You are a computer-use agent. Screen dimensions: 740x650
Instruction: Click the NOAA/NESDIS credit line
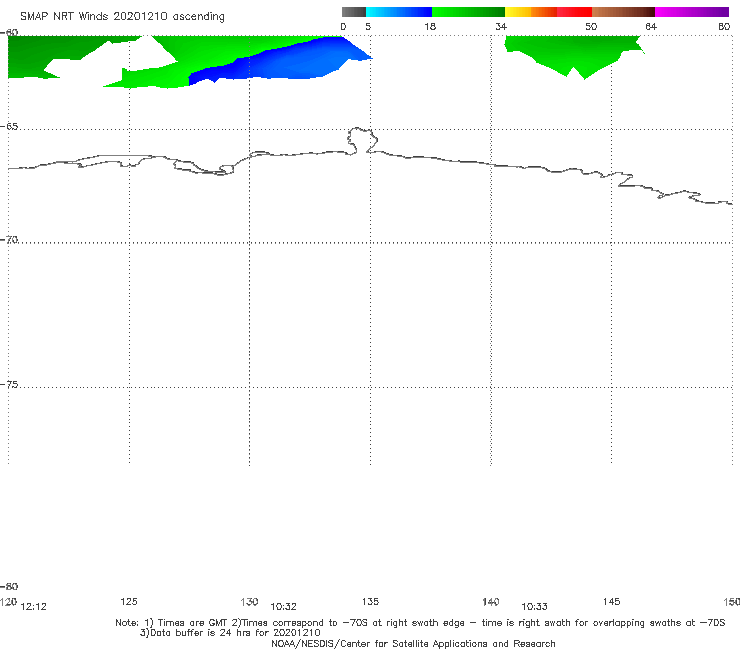[413, 643]
